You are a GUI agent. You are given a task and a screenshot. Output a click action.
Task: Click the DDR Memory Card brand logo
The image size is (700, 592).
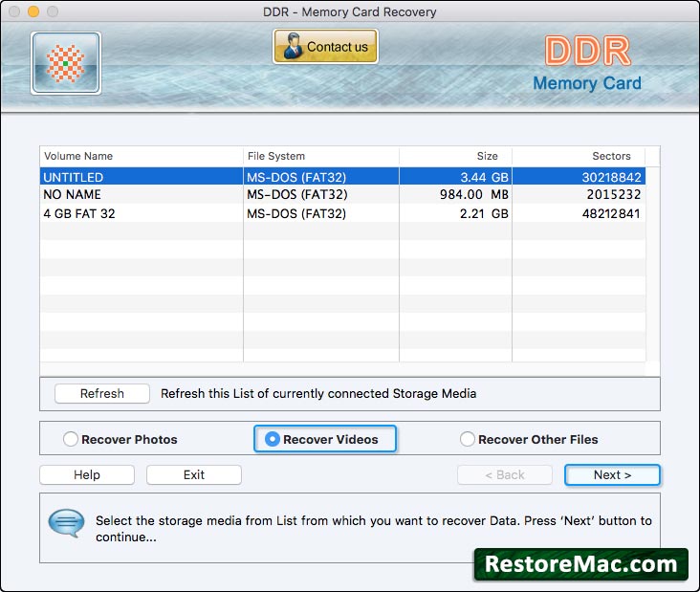587,64
